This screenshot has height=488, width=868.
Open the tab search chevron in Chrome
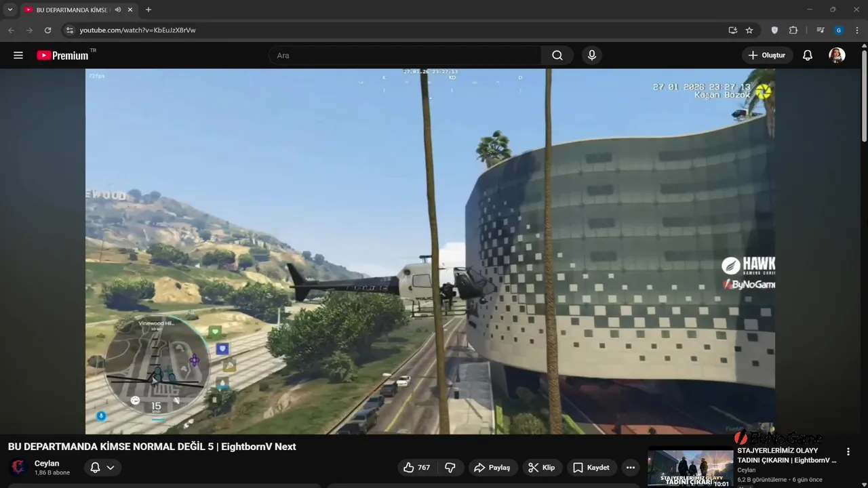(x=9, y=9)
